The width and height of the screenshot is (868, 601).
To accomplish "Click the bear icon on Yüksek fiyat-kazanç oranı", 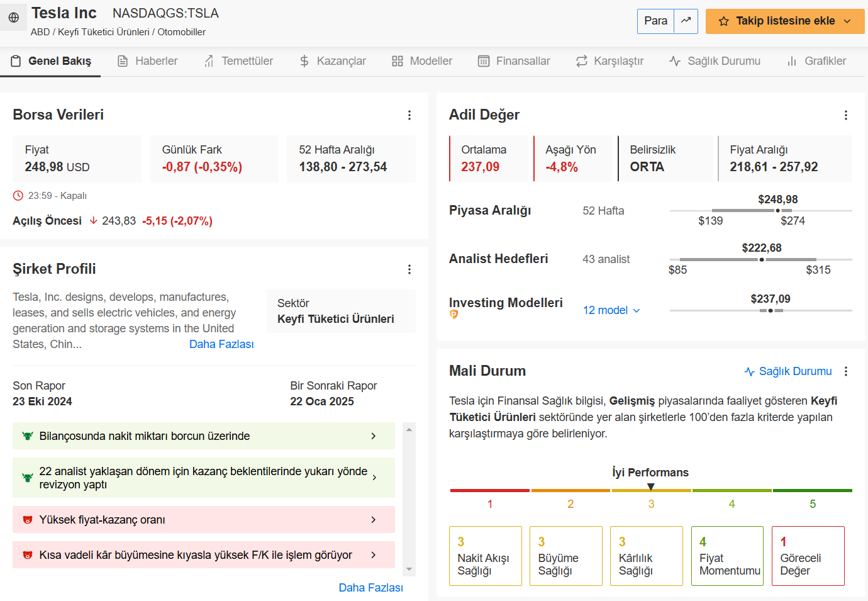I will [x=28, y=520].
